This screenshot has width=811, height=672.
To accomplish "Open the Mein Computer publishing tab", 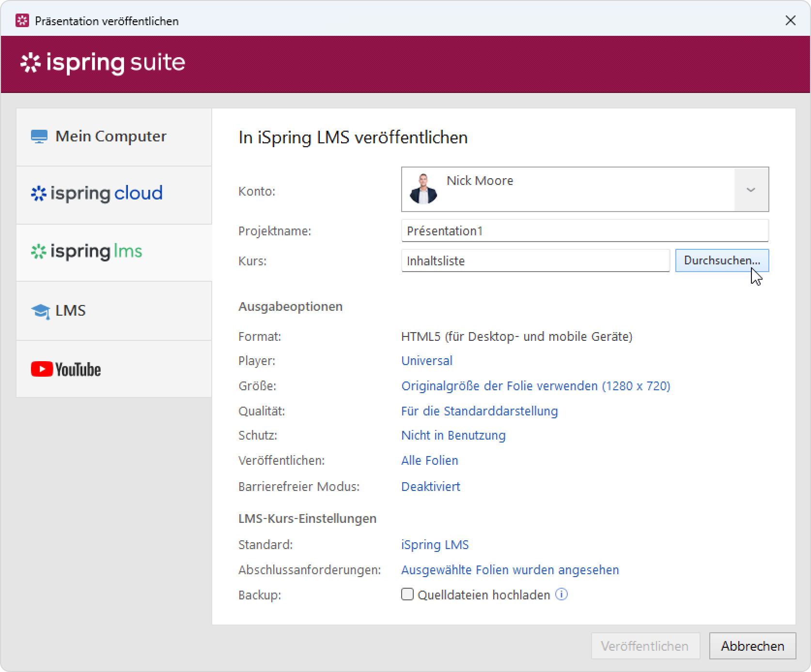I will point(114,137).
